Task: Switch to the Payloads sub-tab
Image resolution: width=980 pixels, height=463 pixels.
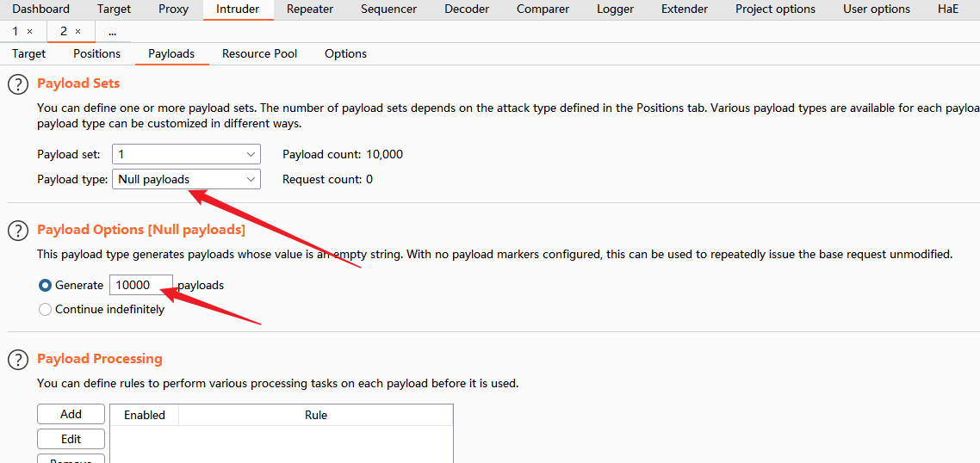Action: (171, 53)
